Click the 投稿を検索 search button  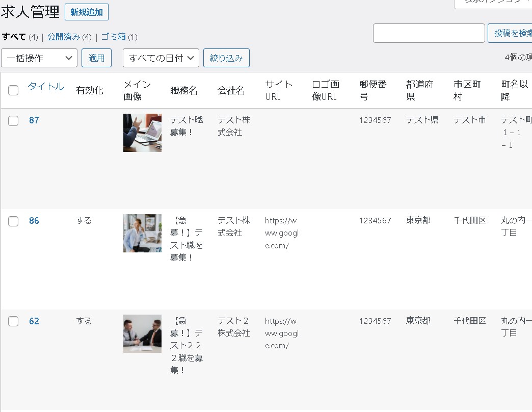pyautogui.click(x=510, y=33)
